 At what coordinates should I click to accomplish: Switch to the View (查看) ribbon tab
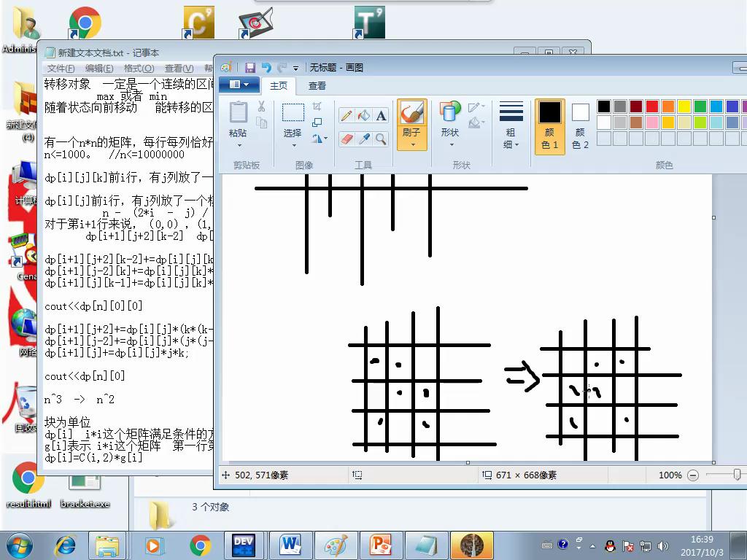tap(317, 86)
